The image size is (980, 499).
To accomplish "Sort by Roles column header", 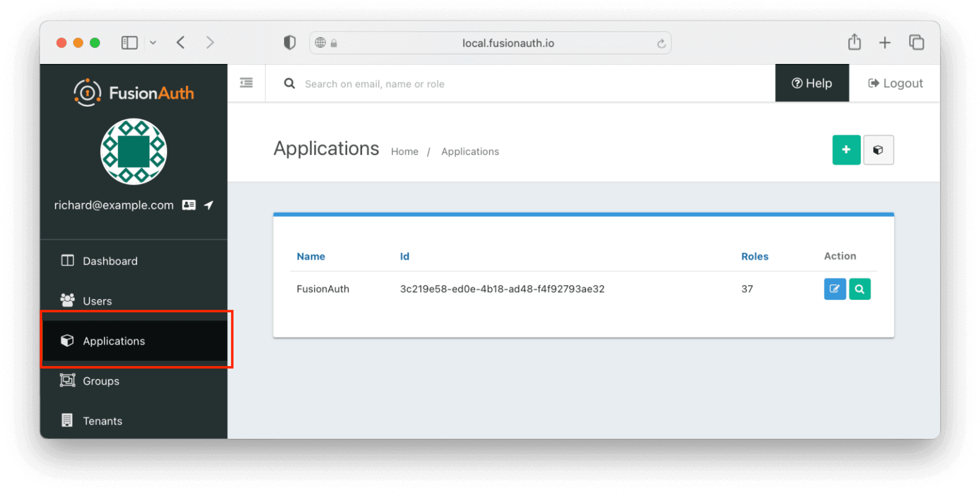I will [755, 256].
